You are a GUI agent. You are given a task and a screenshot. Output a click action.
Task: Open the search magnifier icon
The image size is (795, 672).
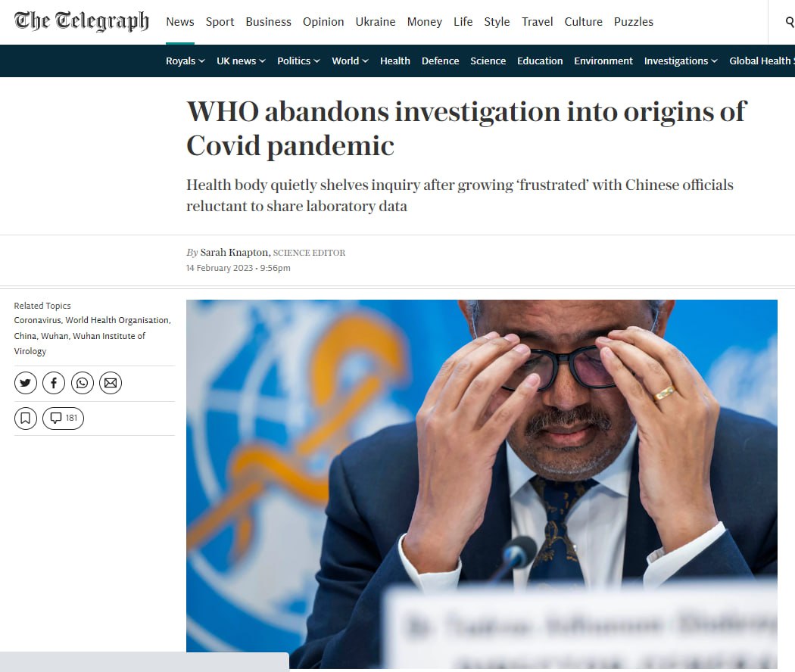(x=790, y=22)
